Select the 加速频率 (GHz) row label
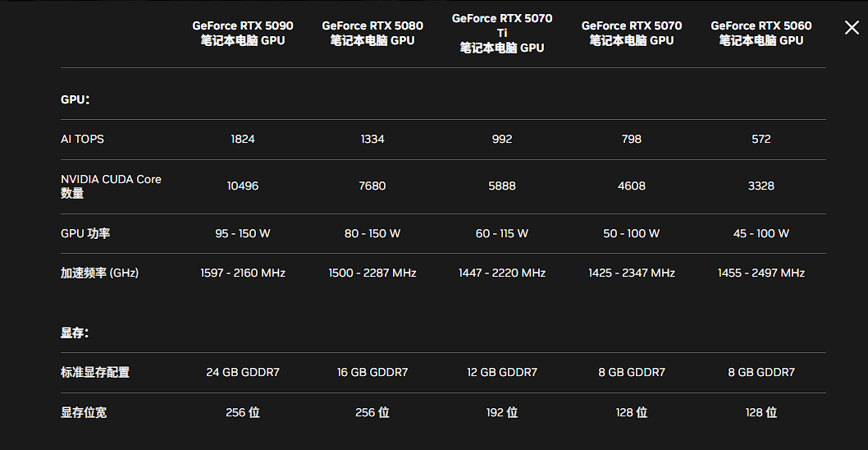The height and width of the screenshot is (450, 868). 99,273
